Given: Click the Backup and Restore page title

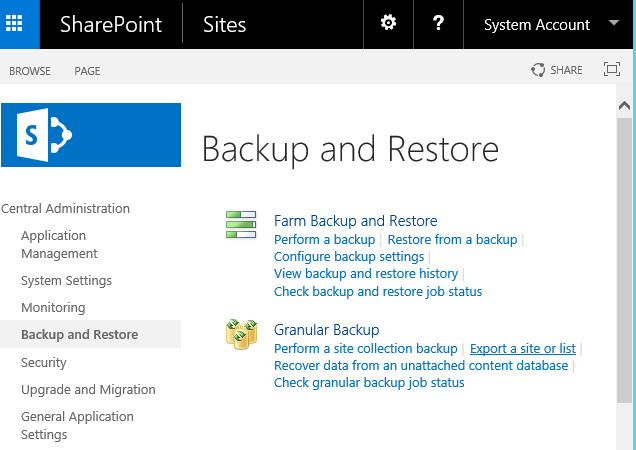Looking at the screenshot, I should (x=350, y=149).
